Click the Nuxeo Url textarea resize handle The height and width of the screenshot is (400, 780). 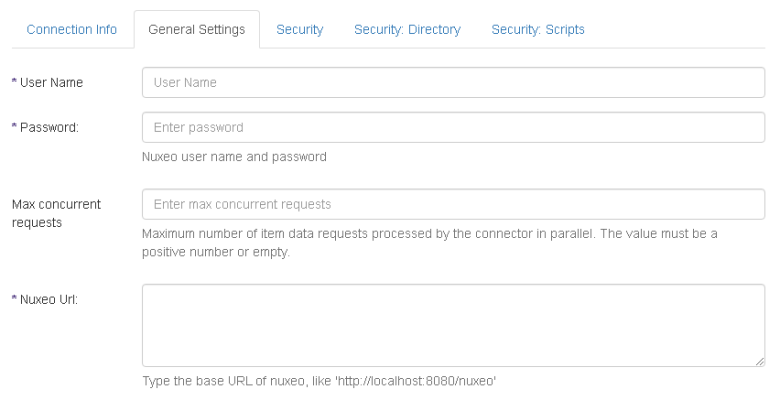(x=760, y=361)
